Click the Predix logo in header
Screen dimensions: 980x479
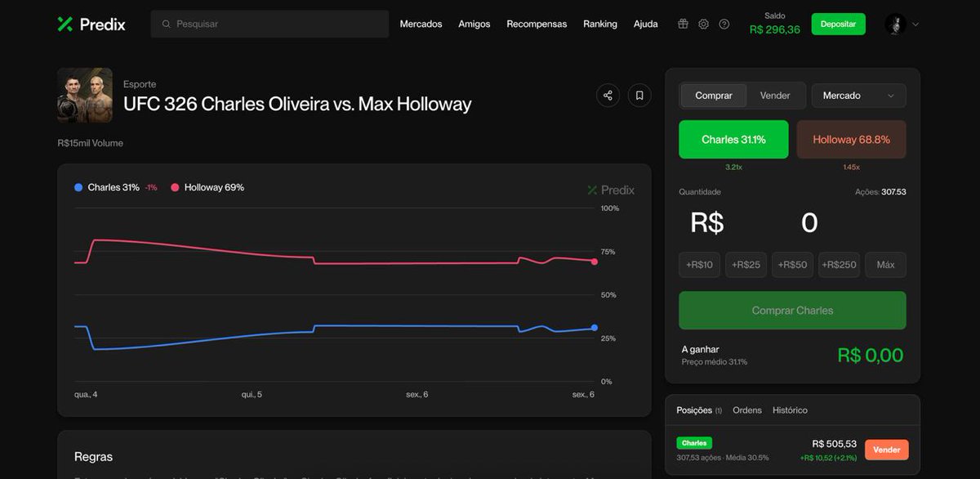(x=91, y=24)
